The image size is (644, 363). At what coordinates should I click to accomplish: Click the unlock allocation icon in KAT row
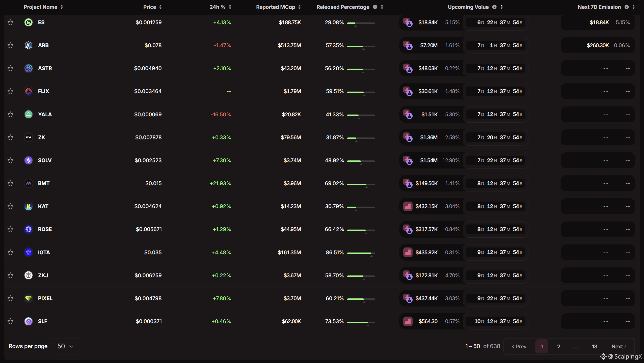coord(408,206)
